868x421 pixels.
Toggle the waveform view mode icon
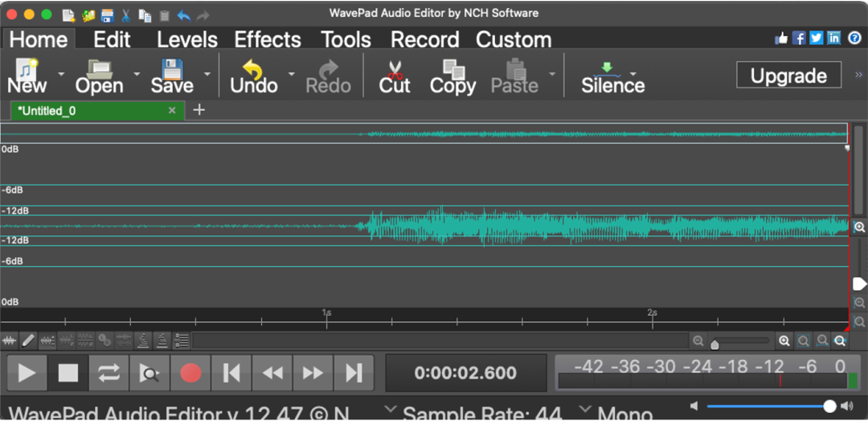[x=10, y=340]
